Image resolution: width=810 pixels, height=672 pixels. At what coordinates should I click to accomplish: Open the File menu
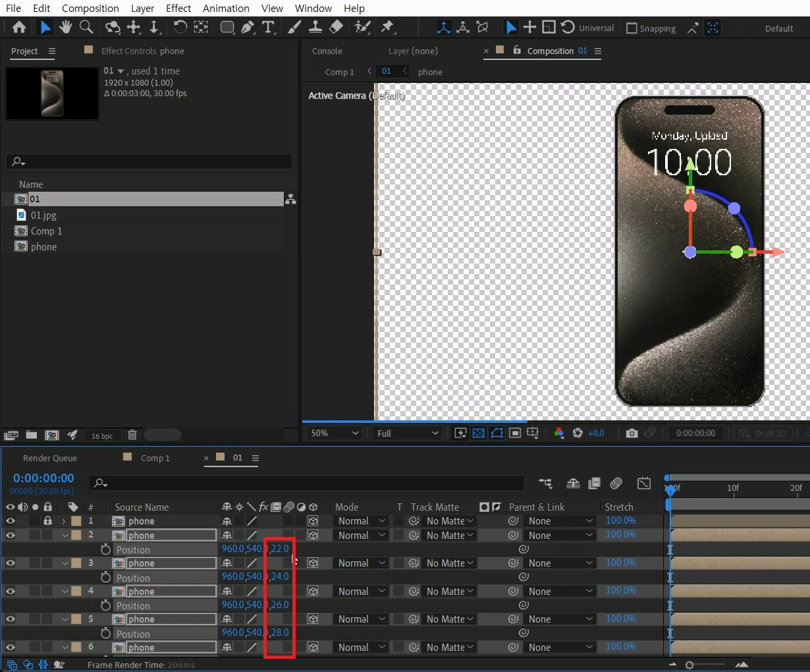(13, 9)
